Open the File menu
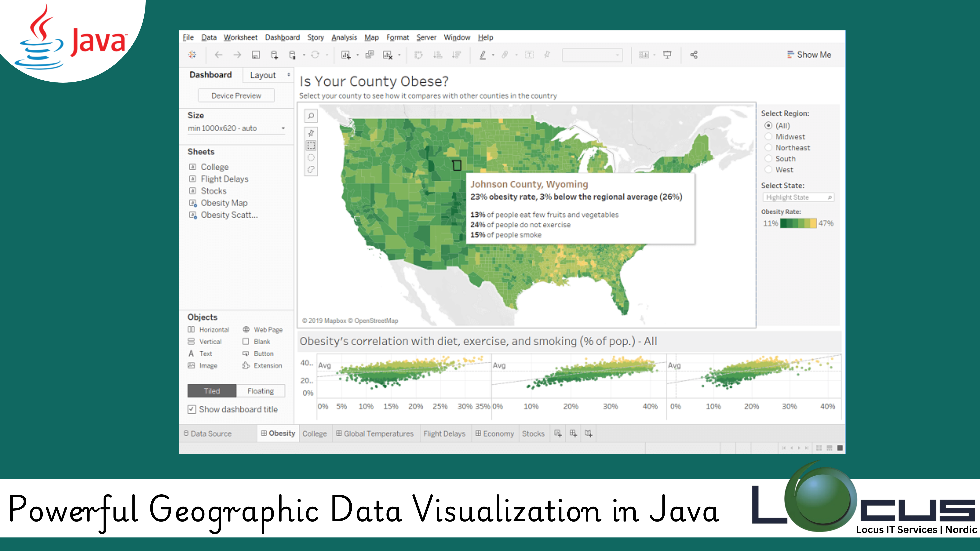 pos(188,37)
